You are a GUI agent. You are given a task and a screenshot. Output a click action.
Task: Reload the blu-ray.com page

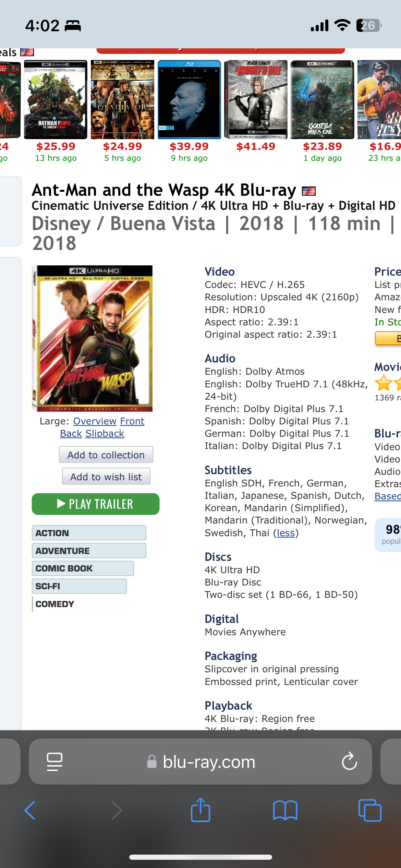349,761
